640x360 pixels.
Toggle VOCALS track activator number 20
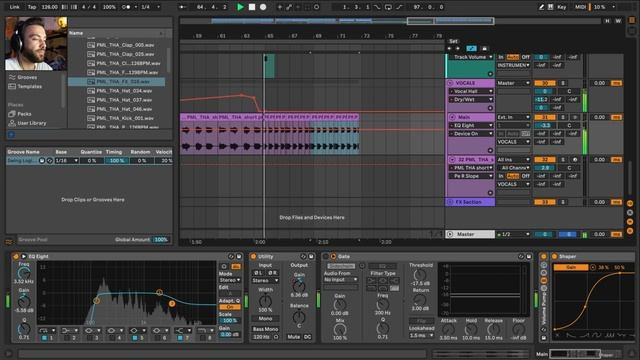click(545, 83)
